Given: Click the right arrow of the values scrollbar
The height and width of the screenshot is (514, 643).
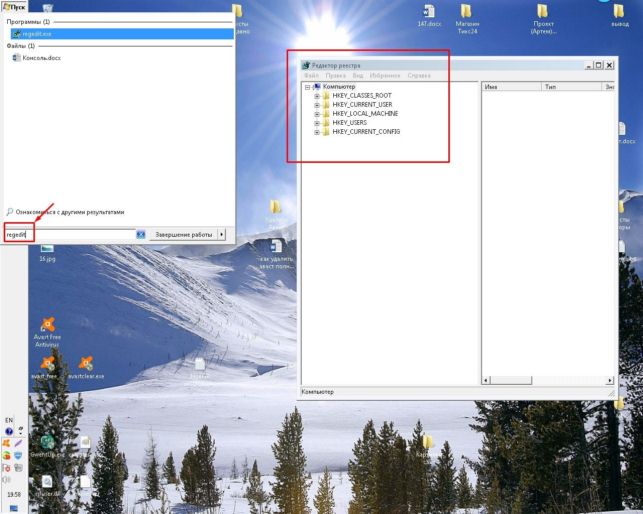Looking at the screenshot, I should pos(610,380).
